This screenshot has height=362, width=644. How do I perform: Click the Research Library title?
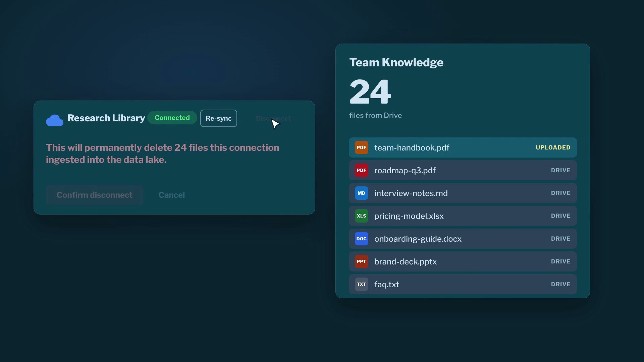[106, 118]
